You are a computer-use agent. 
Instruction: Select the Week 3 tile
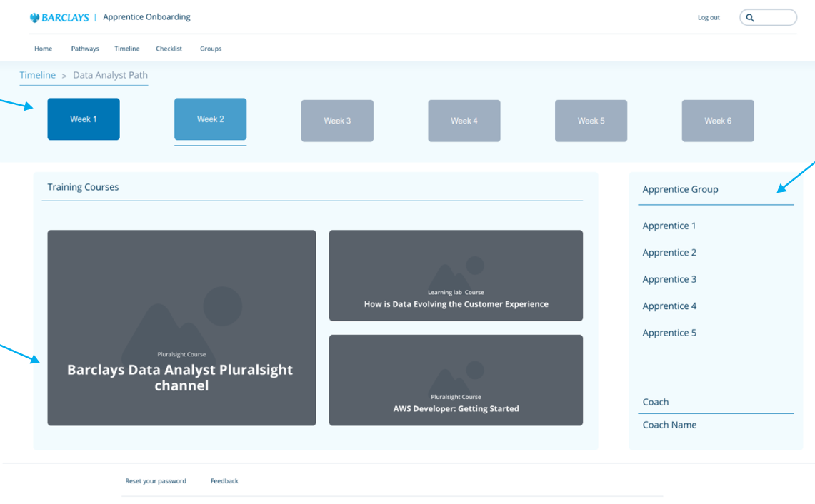(337, 121)
